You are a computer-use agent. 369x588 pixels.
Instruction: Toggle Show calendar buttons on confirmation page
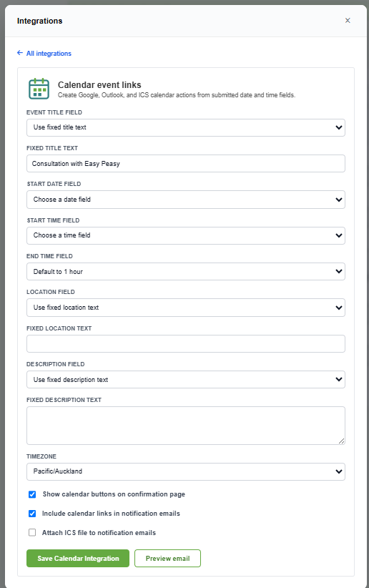(32, 494)
